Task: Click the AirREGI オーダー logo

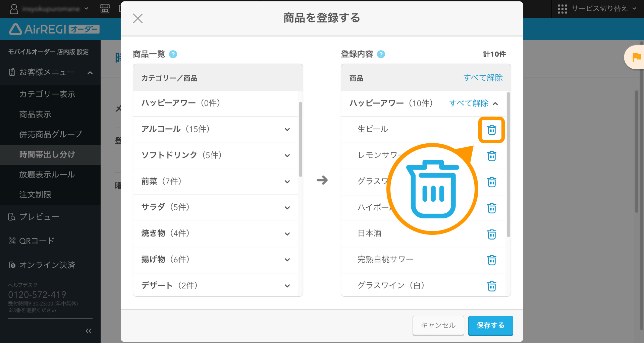Action: [54, 29]
